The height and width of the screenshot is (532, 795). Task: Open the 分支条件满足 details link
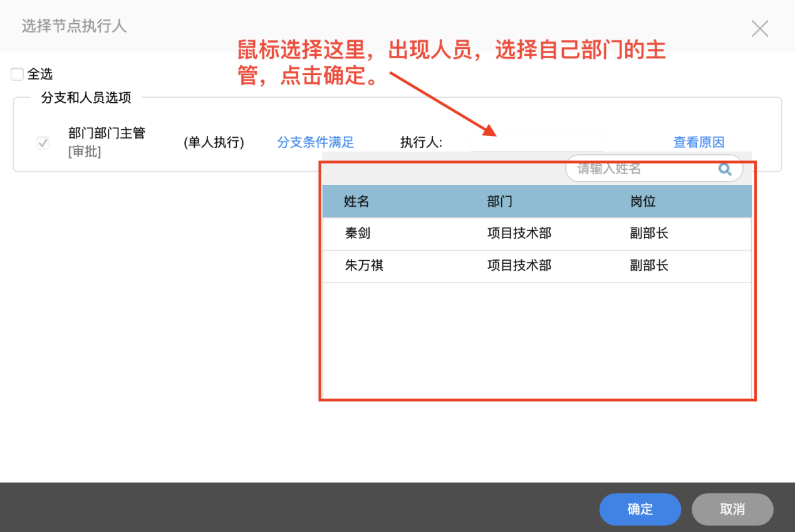point(315,142)
